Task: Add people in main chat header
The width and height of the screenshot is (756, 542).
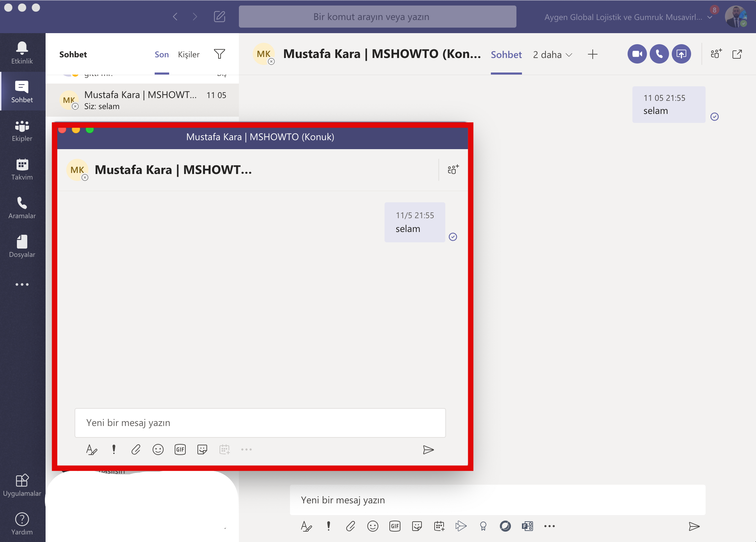Action: click(x=716, y=54)
